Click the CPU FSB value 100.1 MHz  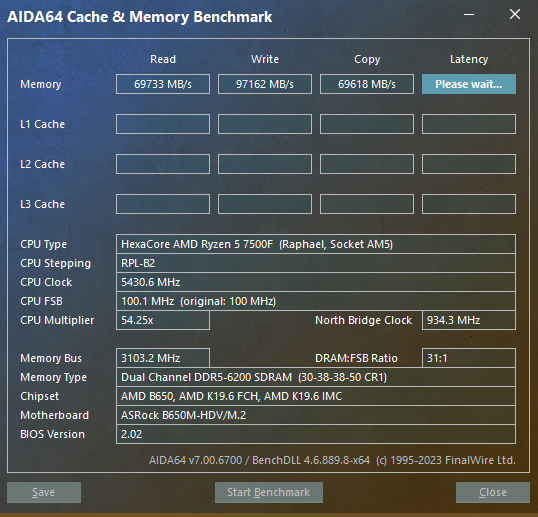pos(316,301)
